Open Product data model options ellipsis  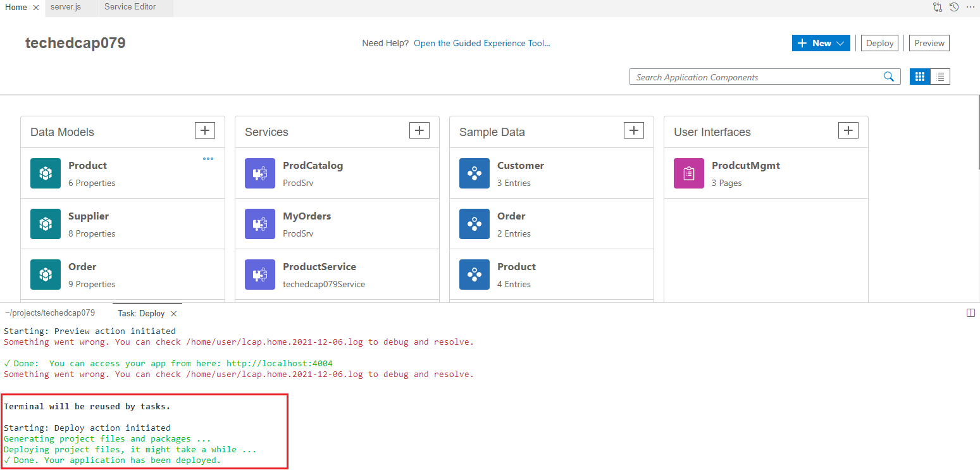[208, 159]
